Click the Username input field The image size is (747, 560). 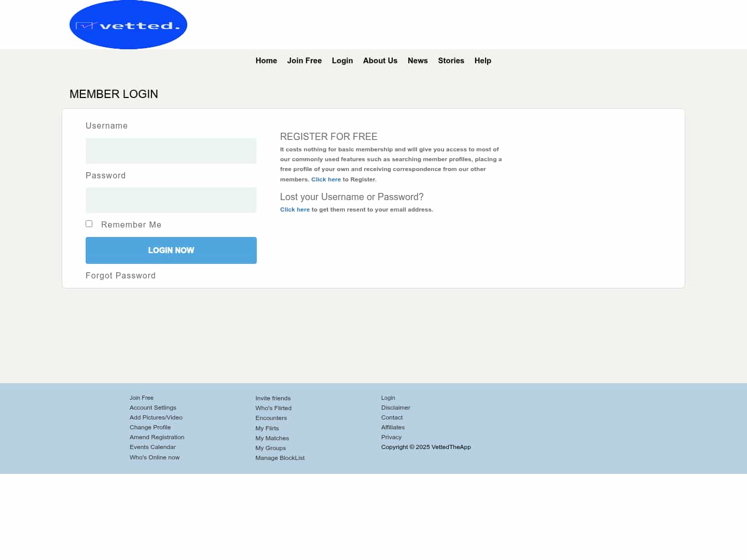171,151
